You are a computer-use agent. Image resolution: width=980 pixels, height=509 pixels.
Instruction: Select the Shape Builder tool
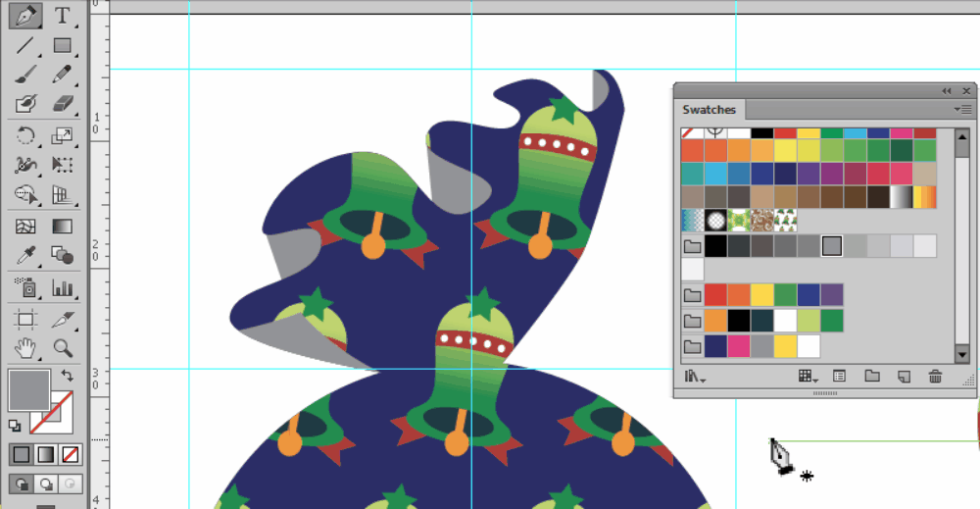[x=25, y=194]
